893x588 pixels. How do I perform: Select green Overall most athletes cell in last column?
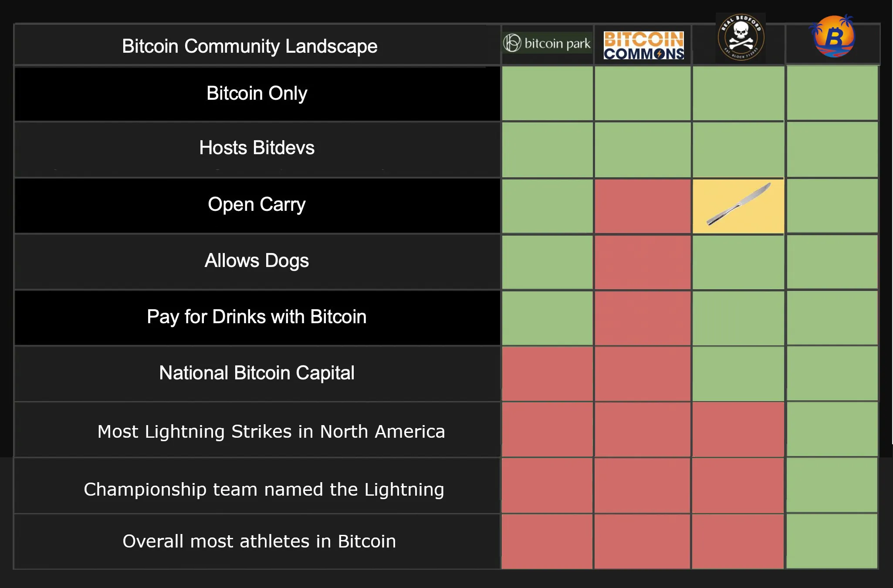tap(832, 541)
